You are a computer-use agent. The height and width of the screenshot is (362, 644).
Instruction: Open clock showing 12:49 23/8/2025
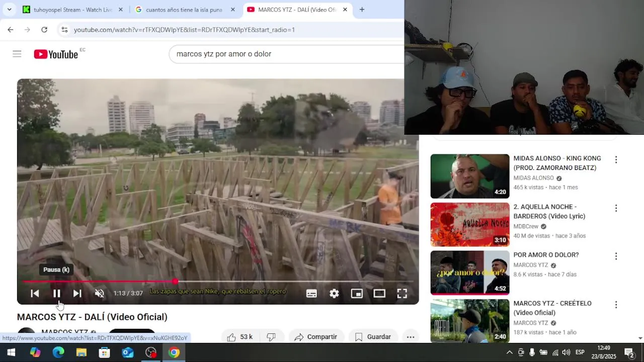(x=604, y=352)
